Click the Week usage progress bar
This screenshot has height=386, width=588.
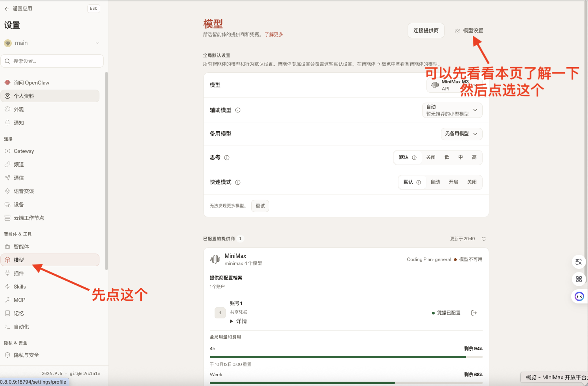coord(346,383)
